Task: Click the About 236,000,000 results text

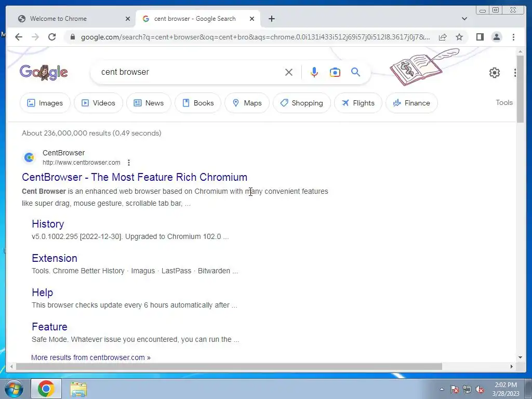Action: [x=91, y=133]
